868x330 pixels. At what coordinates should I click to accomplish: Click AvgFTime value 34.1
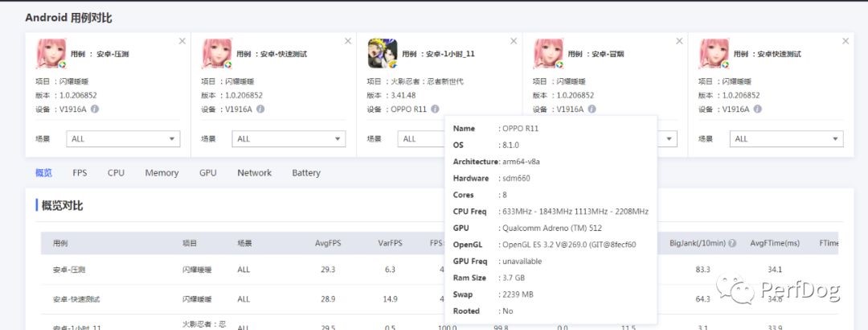(775, 270)
